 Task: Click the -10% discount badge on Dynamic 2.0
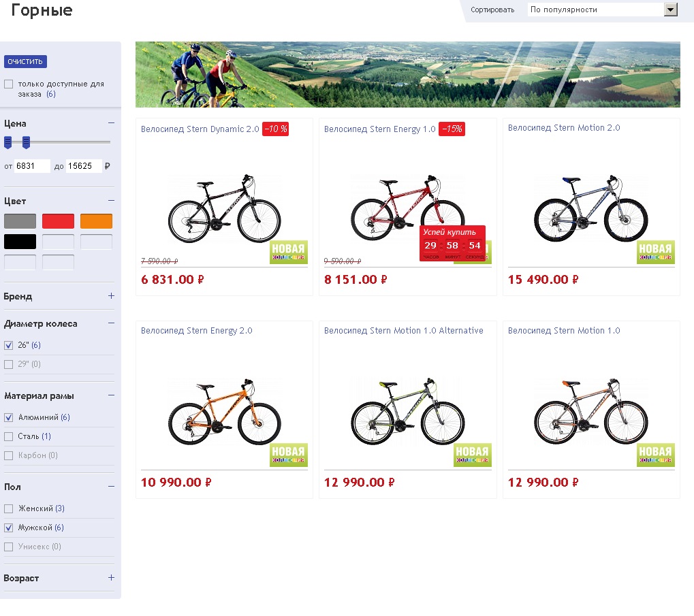pos(275,129)
